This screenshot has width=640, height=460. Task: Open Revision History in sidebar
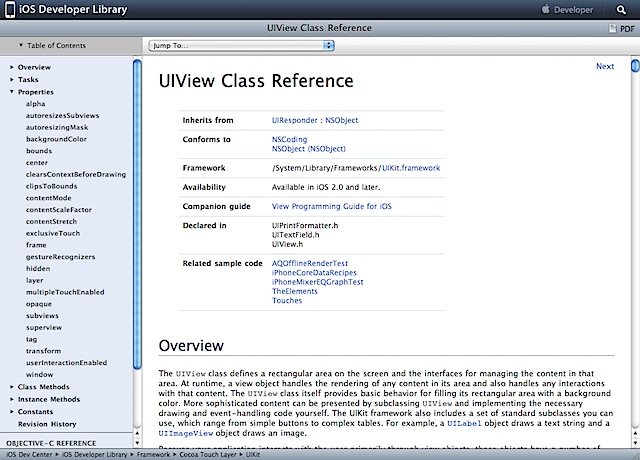46,424
